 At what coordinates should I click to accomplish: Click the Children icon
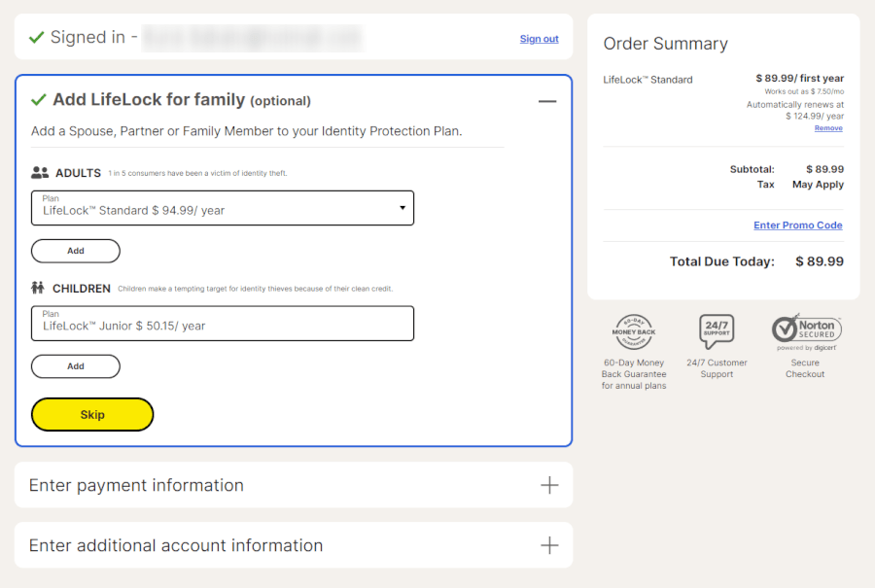coord(39,289)
